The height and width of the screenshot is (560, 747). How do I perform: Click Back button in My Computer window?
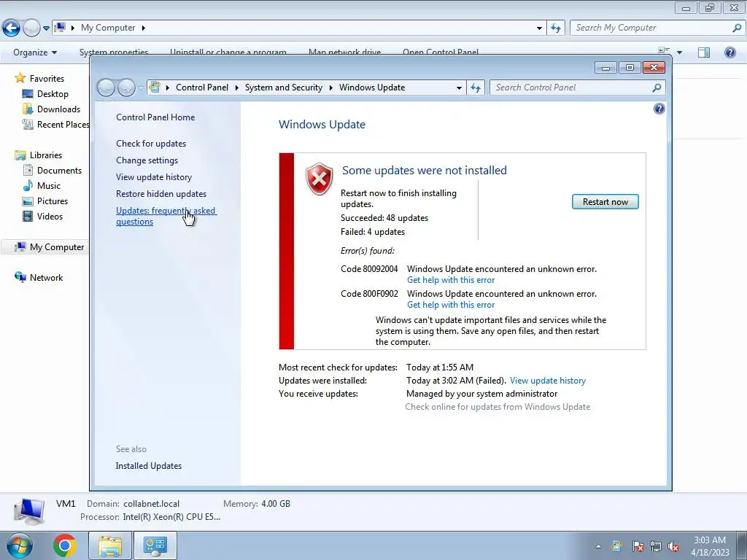12,28
